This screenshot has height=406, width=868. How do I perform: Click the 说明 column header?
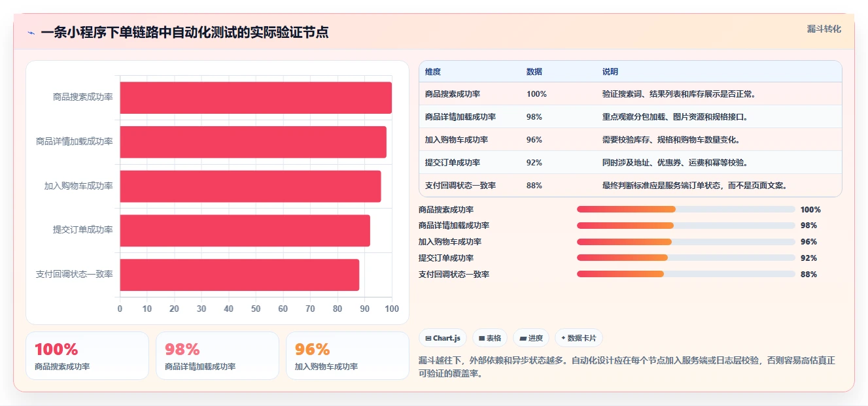click(x=610, y=71)
